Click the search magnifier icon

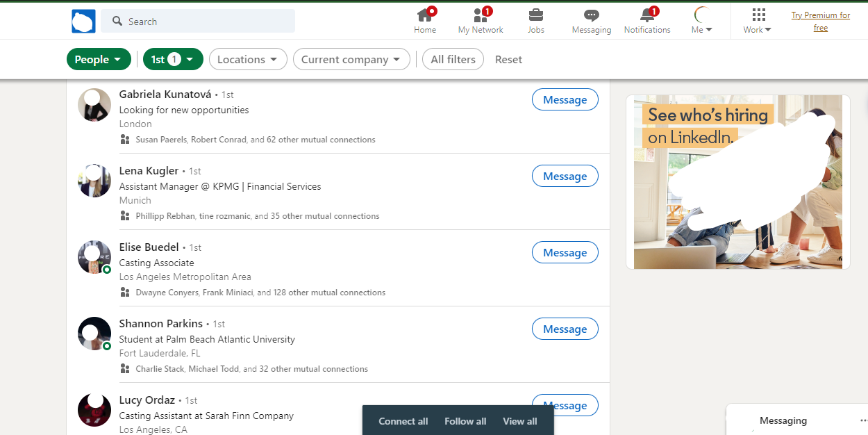pos(117,22)
